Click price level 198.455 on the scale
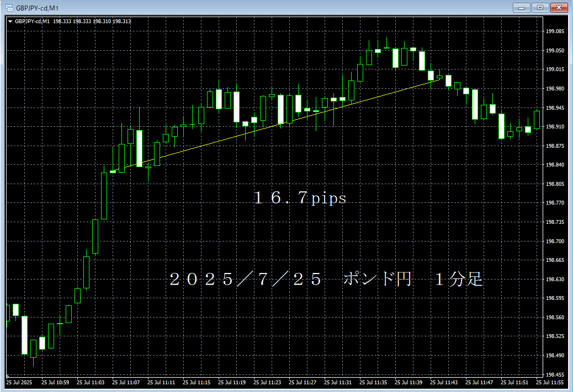This screenshot has width=573, height=392. tap(555, 374)
